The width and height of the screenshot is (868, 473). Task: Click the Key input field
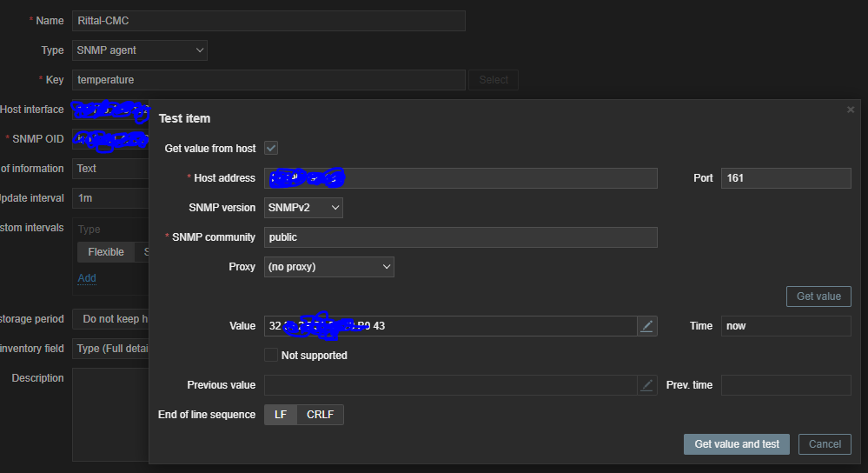(268, 80)
